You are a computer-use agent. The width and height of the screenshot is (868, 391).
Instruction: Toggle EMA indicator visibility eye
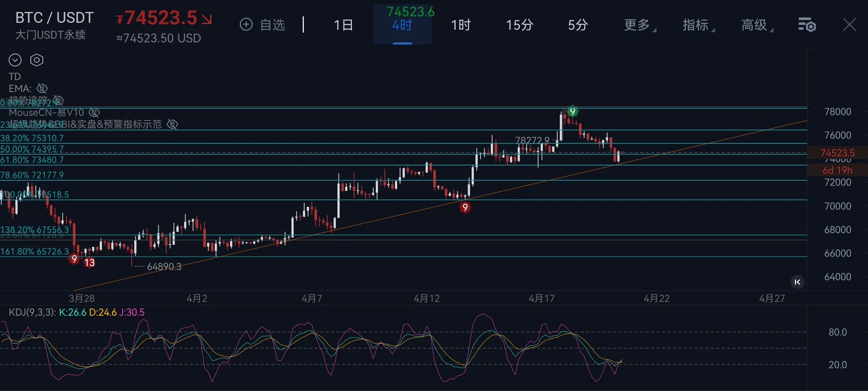[42, 88]
